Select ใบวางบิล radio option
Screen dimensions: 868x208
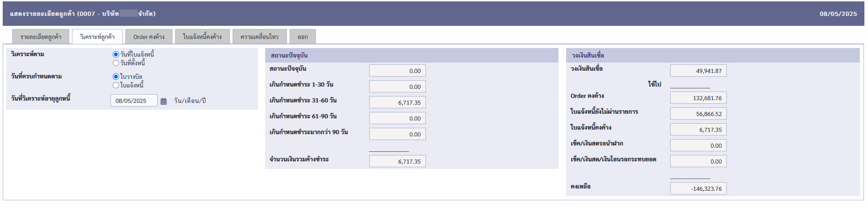[x=116, y=77]
